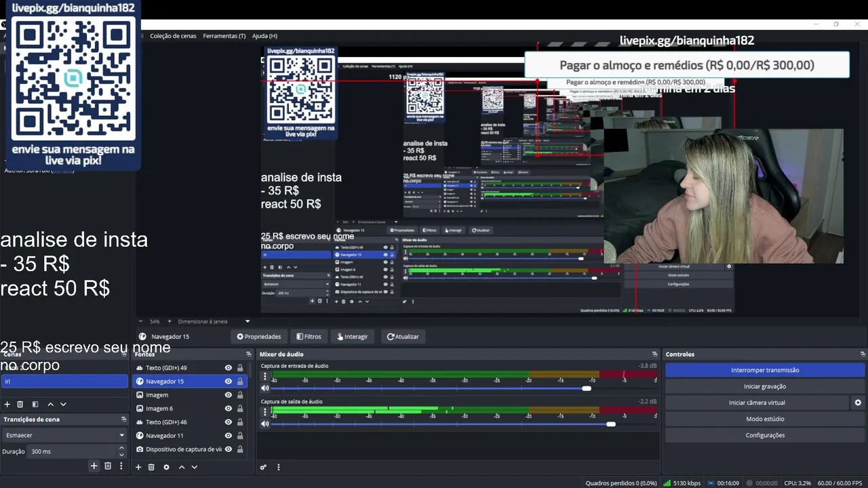The height and width of the screenshot is (488, 868).
Task: Move selected scene down in Cenas
Action: pos(63,404)
